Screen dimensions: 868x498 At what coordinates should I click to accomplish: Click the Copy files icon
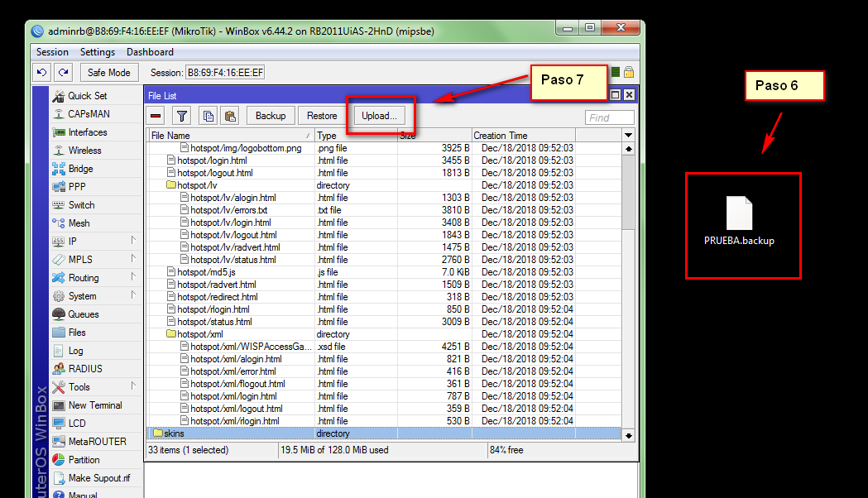coord(209,116)
